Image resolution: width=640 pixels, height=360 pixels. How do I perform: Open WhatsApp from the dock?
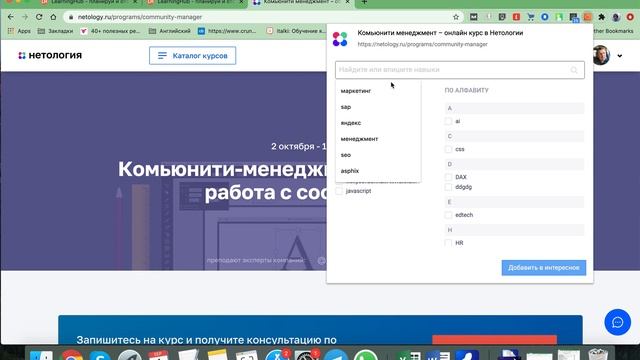click(365, 356)
